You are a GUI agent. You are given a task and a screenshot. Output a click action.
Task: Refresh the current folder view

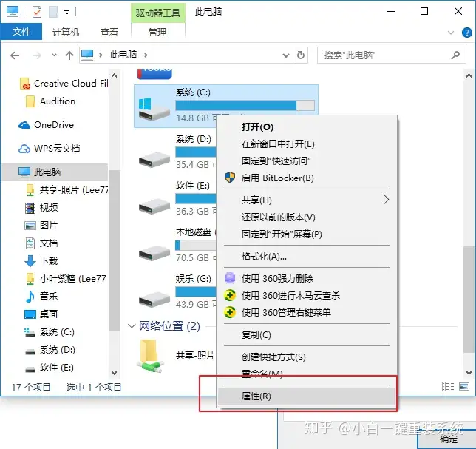tap(301, 55)
